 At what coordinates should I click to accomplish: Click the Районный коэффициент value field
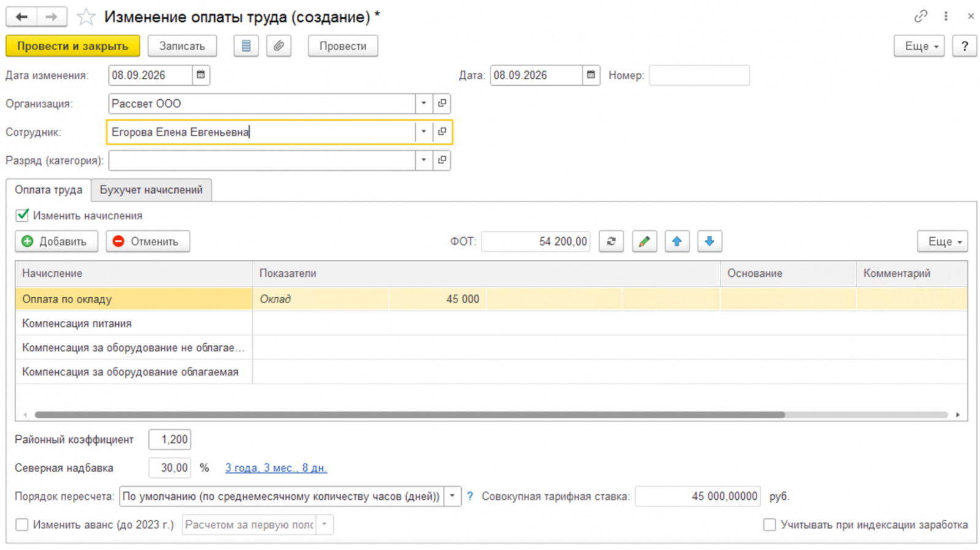170,439
